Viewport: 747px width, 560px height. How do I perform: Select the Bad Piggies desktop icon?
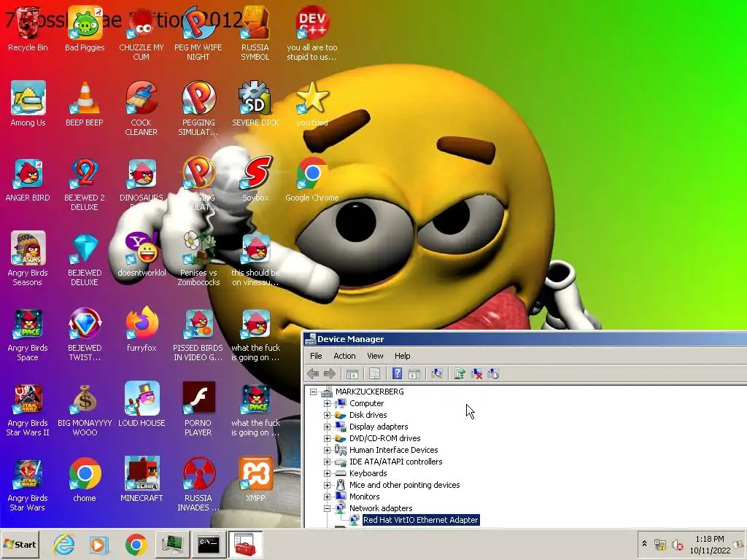pyautogui.click(x=85, y=29)
